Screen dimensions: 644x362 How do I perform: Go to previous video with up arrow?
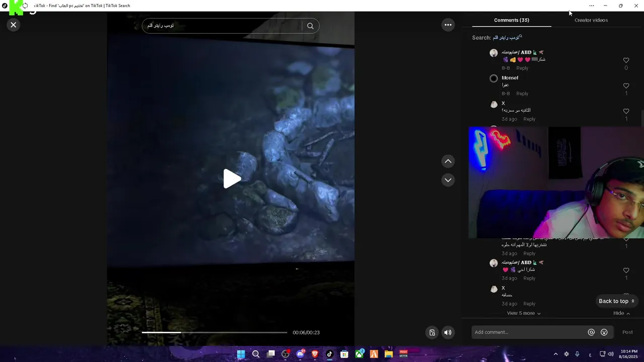(x=448, y=161)
